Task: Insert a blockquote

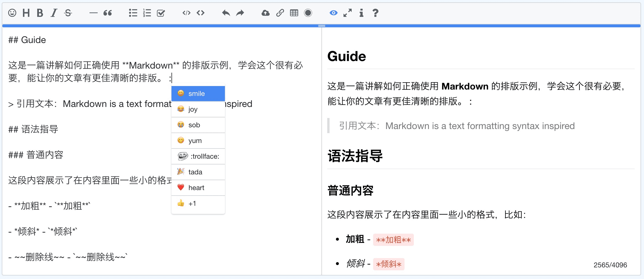Action: tap(108, 13)
